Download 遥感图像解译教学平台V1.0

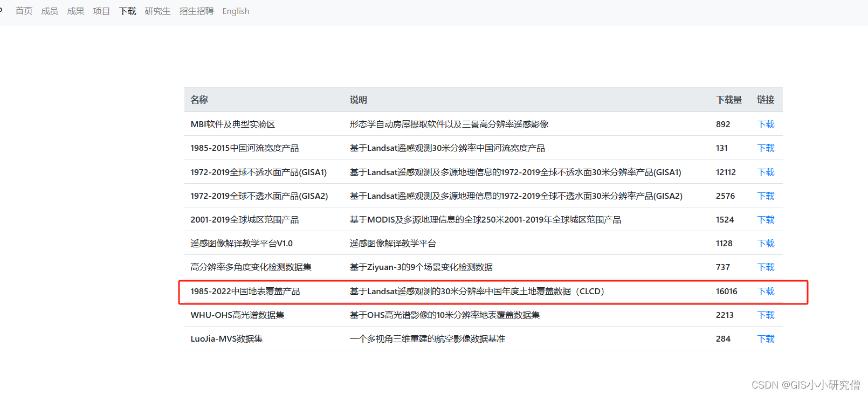point(766,244)
